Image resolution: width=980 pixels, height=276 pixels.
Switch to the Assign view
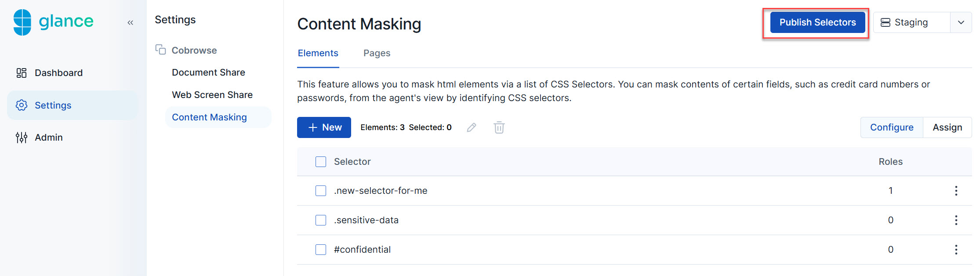tap(947, 127)
